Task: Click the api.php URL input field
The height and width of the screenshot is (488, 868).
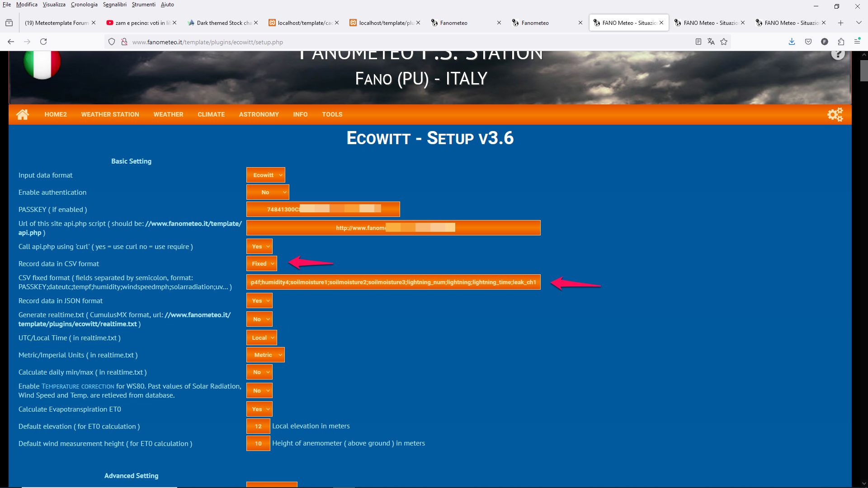Action: [x=393, y=228]
